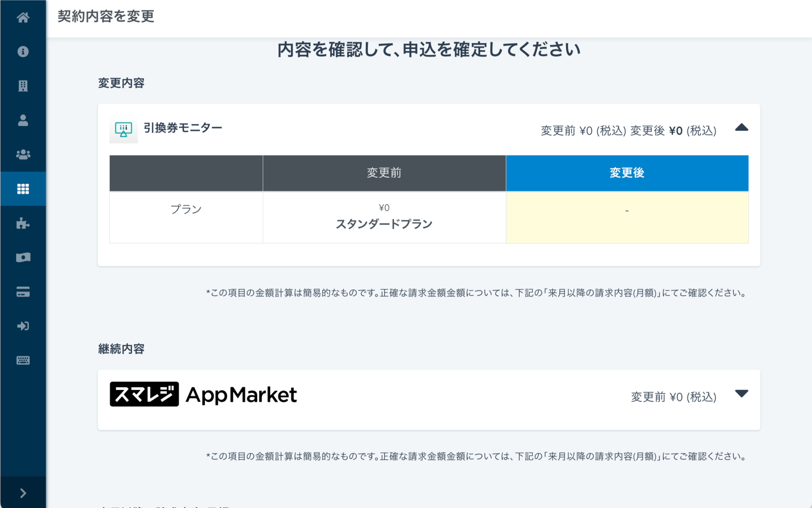Viewport: 812px width, 508px height.
Task: Select the building icon in sidebar
Action: [23, 86]
